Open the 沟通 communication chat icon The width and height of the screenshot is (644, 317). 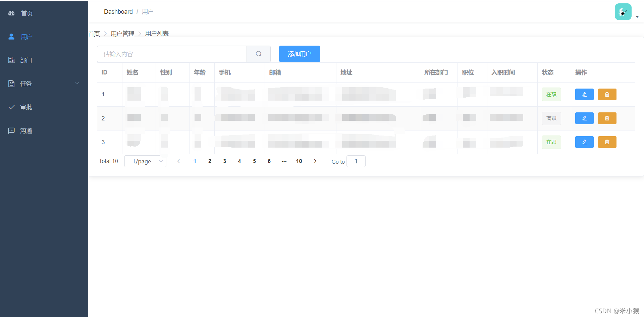pyautogui.click(x=11, y=130)
